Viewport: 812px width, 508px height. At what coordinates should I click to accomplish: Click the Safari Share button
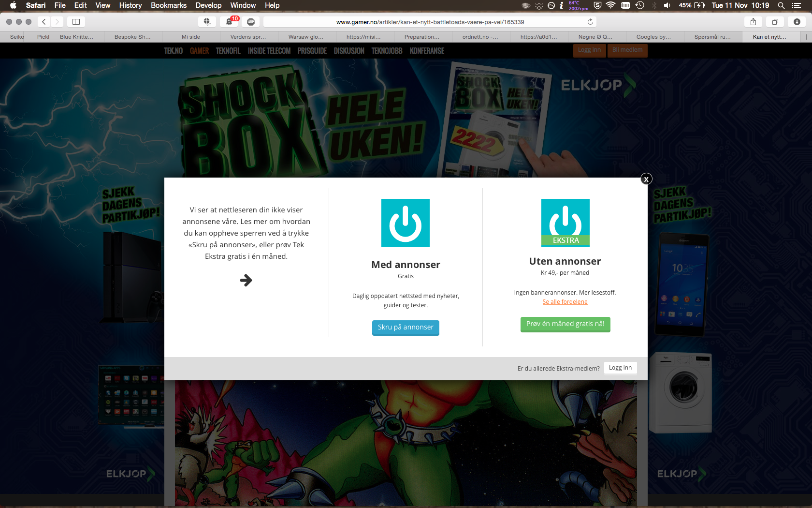click(753, 22)
